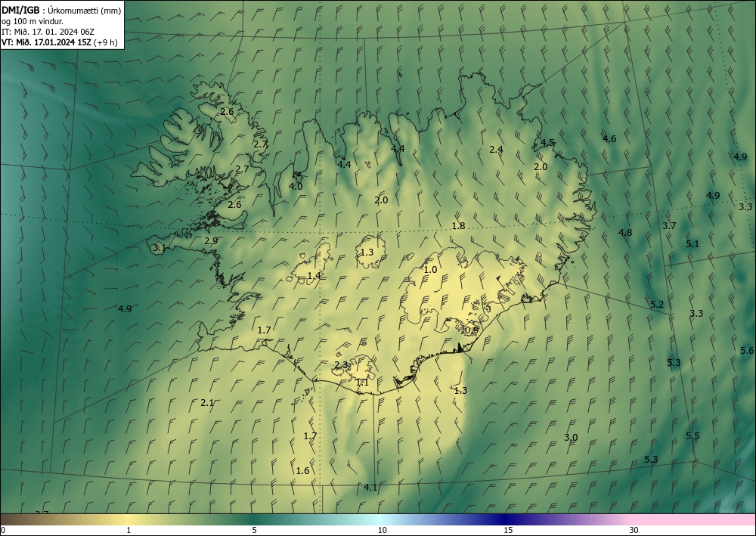This screenshot has height=536, width=756.
Task: Click the "0" label under the color scale
Action: point(3,531)
